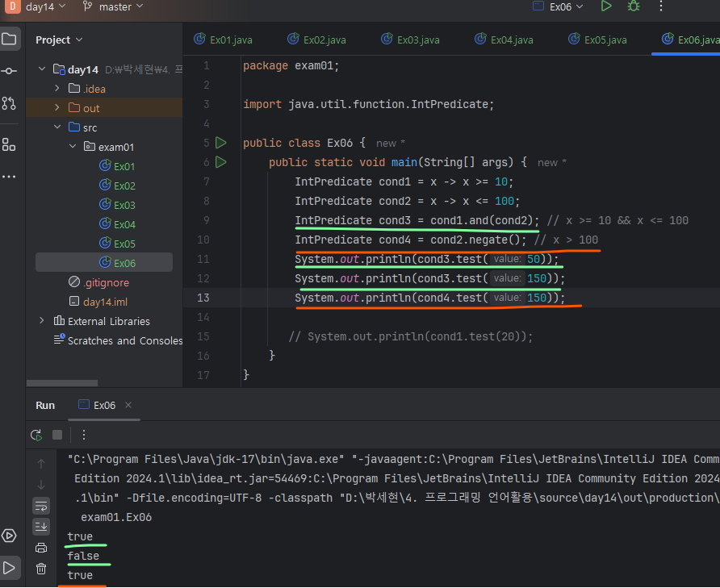Switch to the Ex01.java tab
720x588 pixels.
[x=223, y=40]
